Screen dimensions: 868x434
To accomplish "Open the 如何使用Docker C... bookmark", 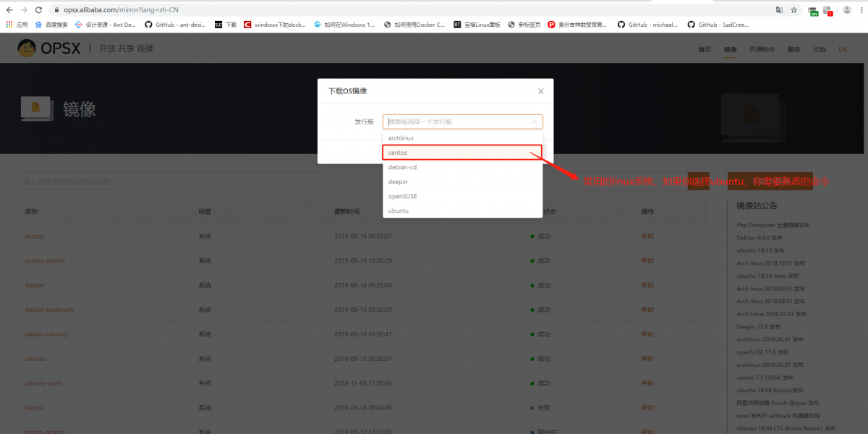I will [x=414, y=25].
